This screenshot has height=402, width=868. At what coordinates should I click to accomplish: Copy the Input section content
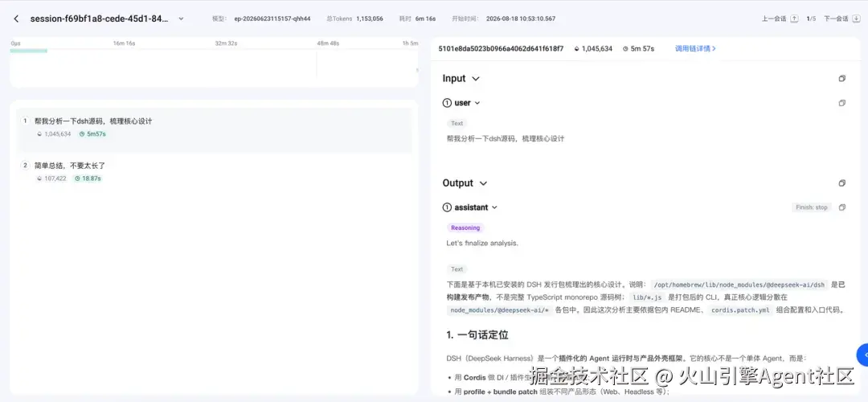[x=842, y=79]
